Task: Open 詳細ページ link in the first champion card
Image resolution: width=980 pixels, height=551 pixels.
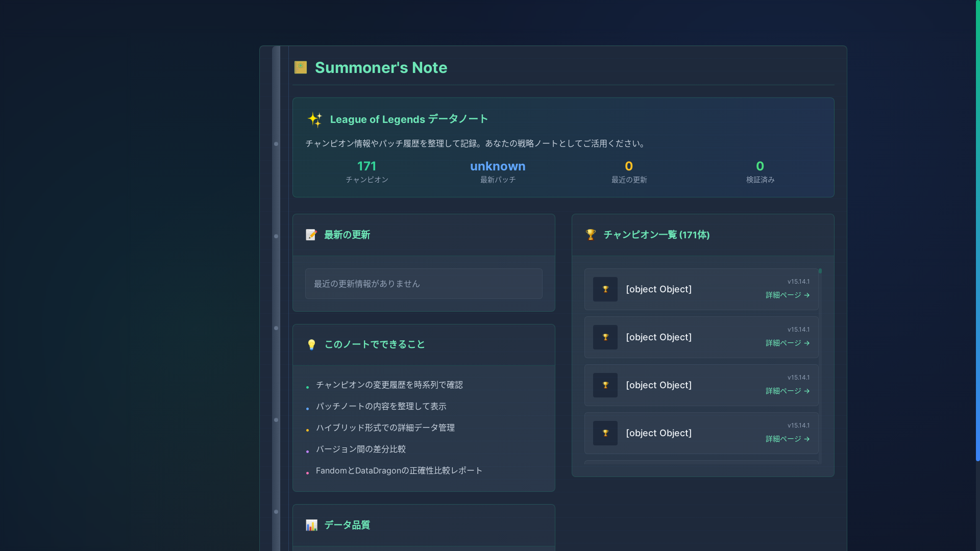Action: coord(788,295)
